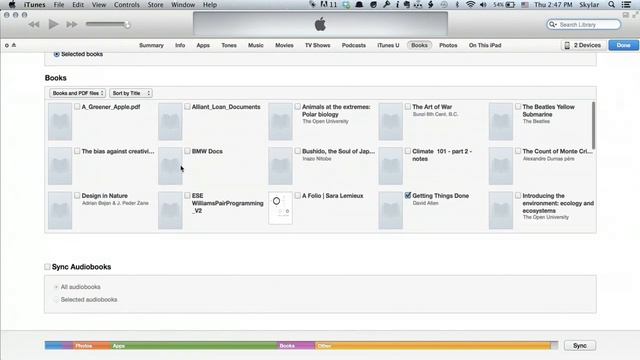Open the 2 Devices button
The height and width of the screenshot is (360, 640).
pyautogui.click(x=583, y=45)
